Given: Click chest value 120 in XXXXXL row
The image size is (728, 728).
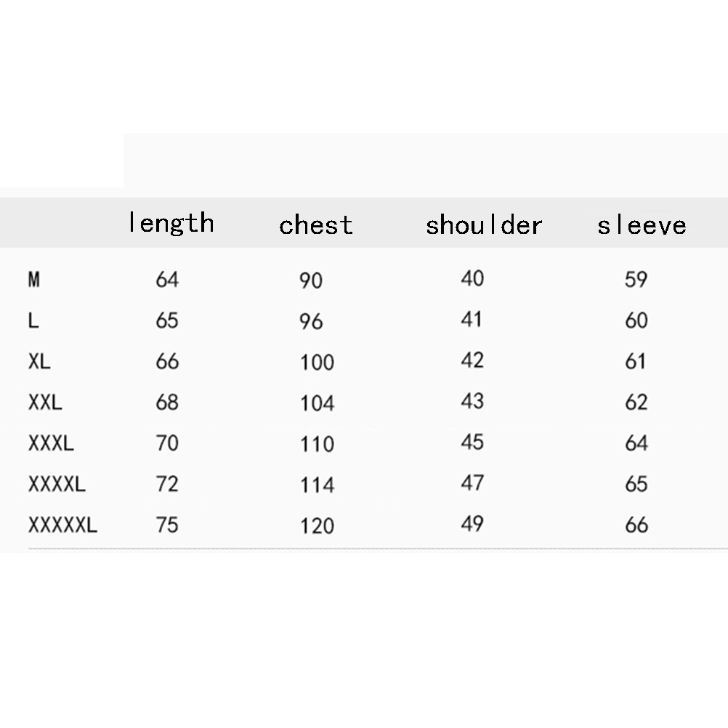Looking at the screenshot, I should pyautogui.click(x=317, y=525).
